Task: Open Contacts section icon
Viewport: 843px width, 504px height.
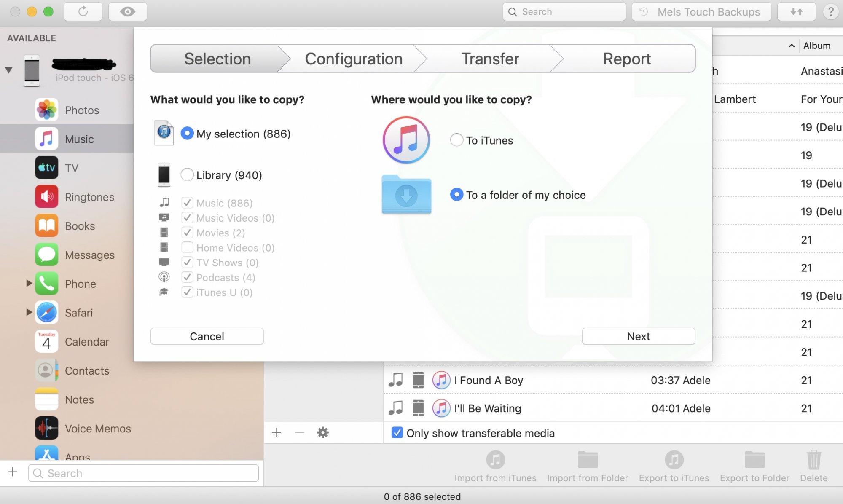Action: (x=46, y=370)
